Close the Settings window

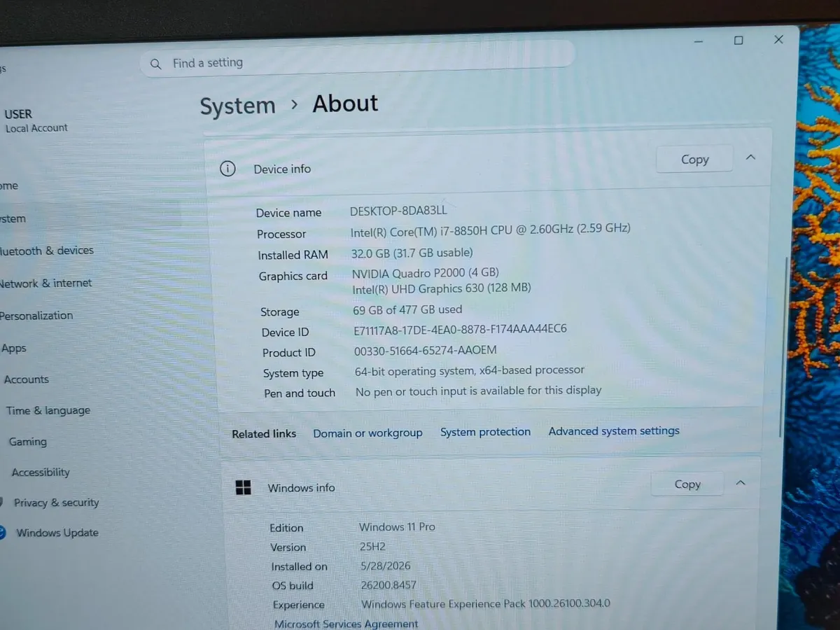(x=778, y=40)
